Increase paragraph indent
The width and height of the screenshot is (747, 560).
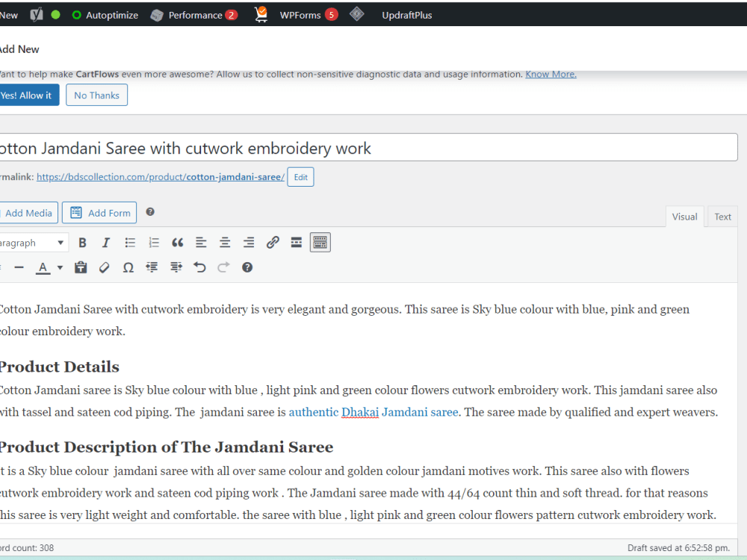176,267
